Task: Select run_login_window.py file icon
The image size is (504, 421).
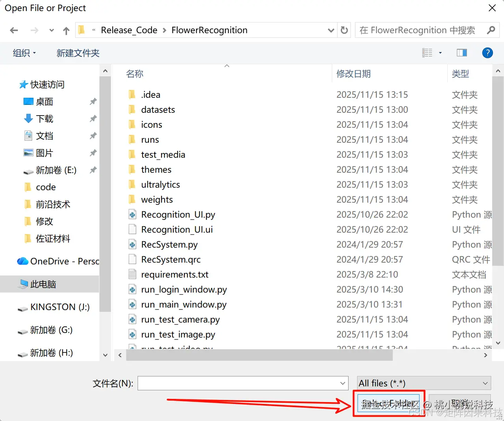Action: 132,289
